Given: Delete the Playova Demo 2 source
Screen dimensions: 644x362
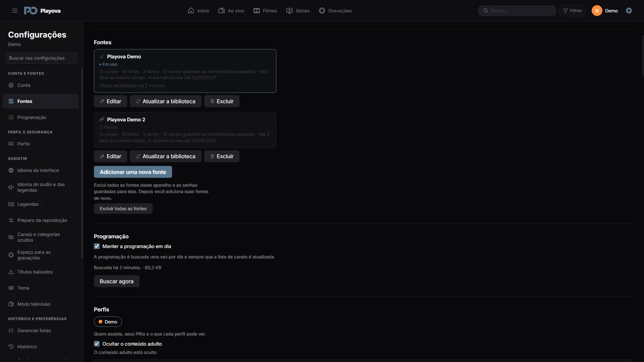Looking at the screenshot, I should point(222,156).
